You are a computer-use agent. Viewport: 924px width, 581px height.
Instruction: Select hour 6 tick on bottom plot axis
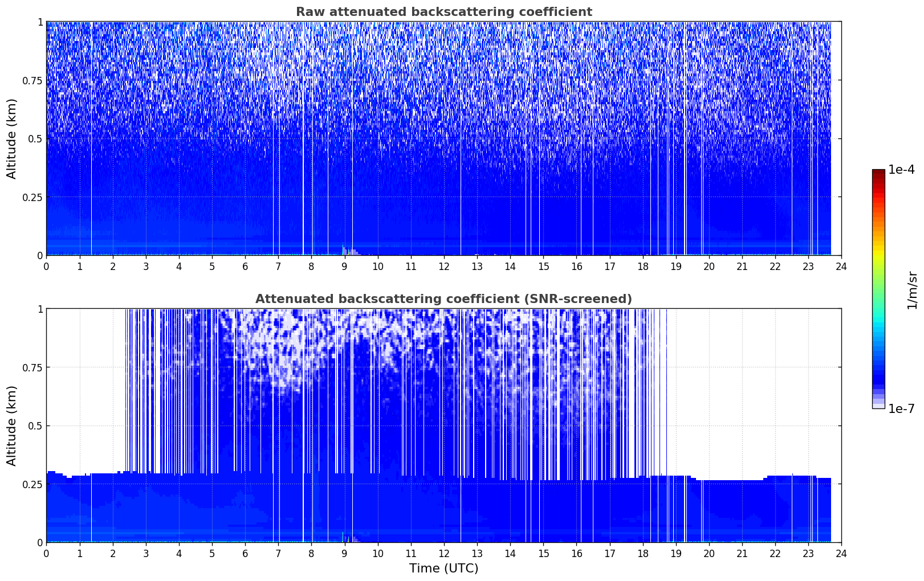click(245, 553)
